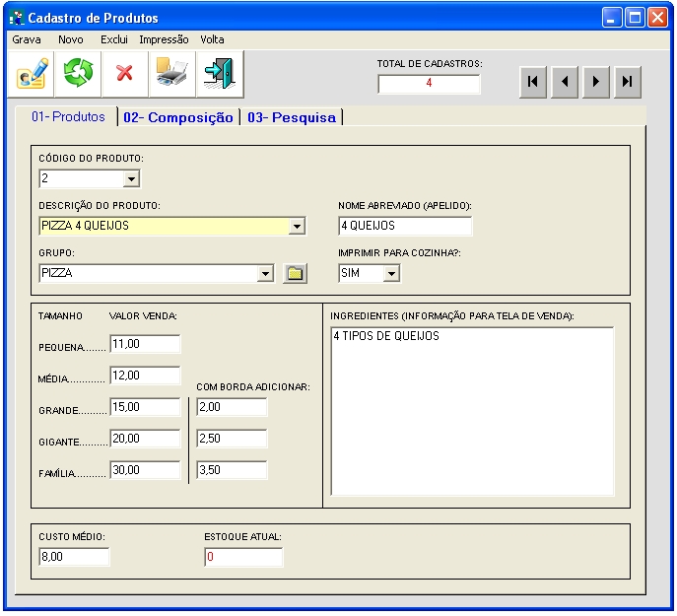Go to first record navigation button
677x616 pixels.
coord(533,83)
